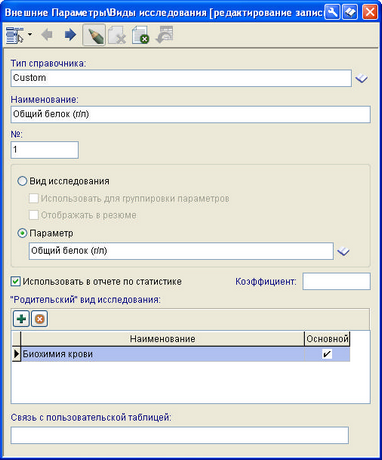This screenshot has height=460, width=382.
Task: Go to next record with blue right arrow
Action: tap(70, 35)
